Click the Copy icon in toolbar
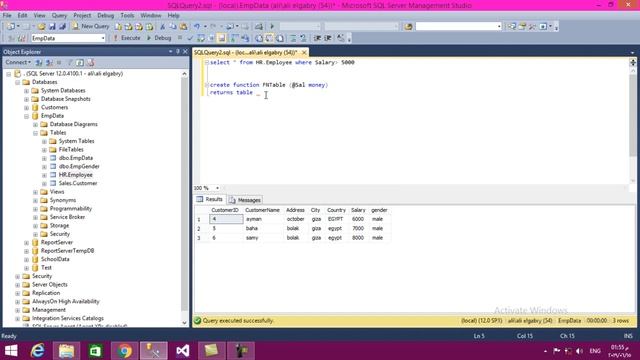The image size is (640, 360). pyautogui.click(x=173, y=27)
